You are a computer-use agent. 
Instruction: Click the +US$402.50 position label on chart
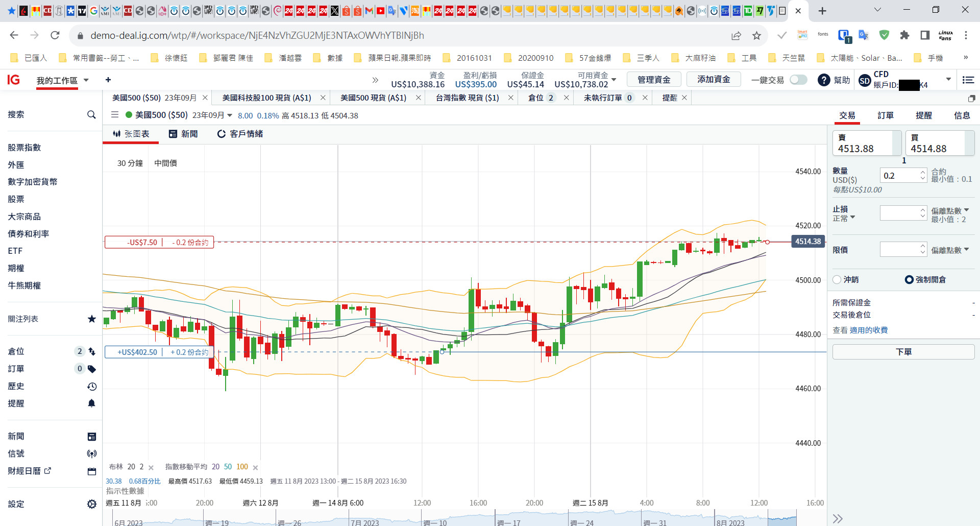159,352
